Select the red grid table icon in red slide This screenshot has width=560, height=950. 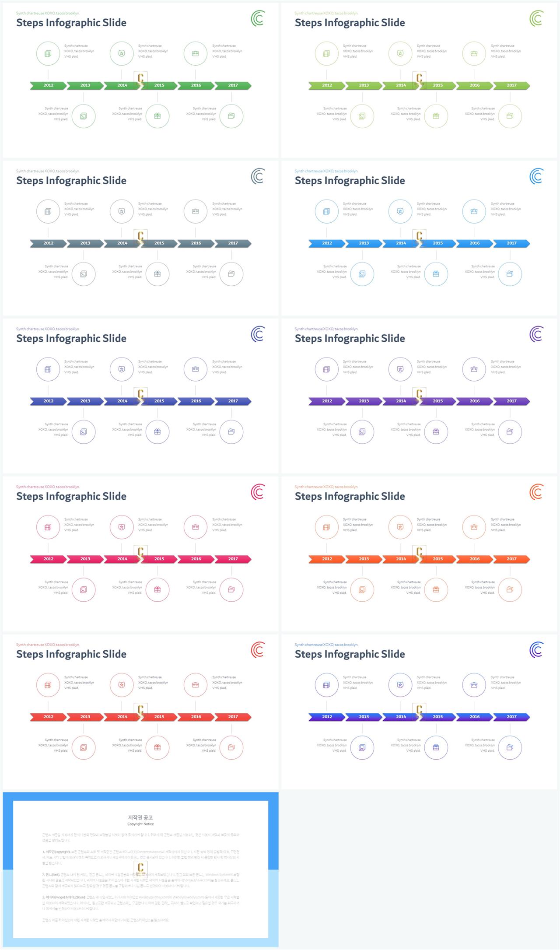coord(48,685)
